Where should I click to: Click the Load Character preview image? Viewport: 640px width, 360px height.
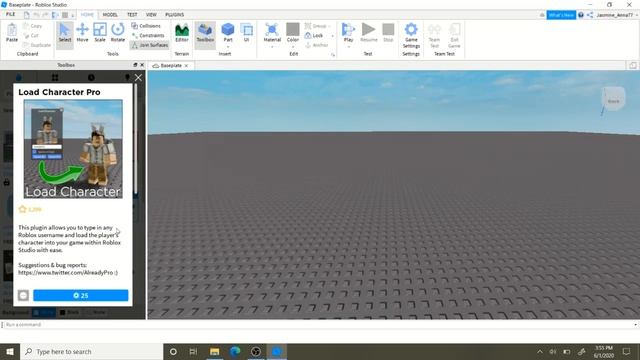click(x=73, y=149)
